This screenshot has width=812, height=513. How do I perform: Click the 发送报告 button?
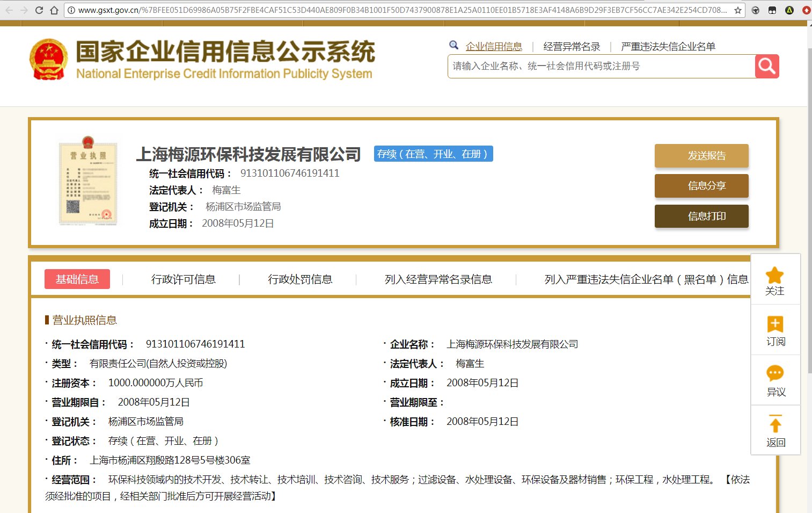click(701, 155)
